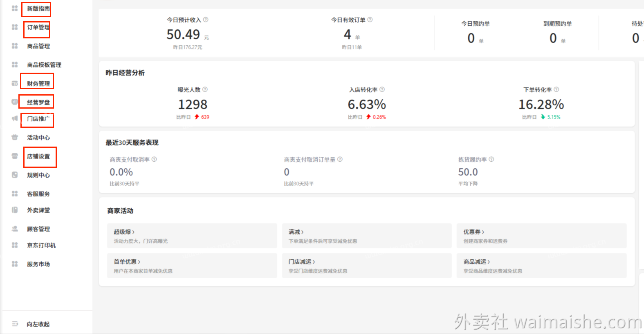Click the icon beside 服务市场
The width and height of the screenshot is (644, 334).
(15, 264)
